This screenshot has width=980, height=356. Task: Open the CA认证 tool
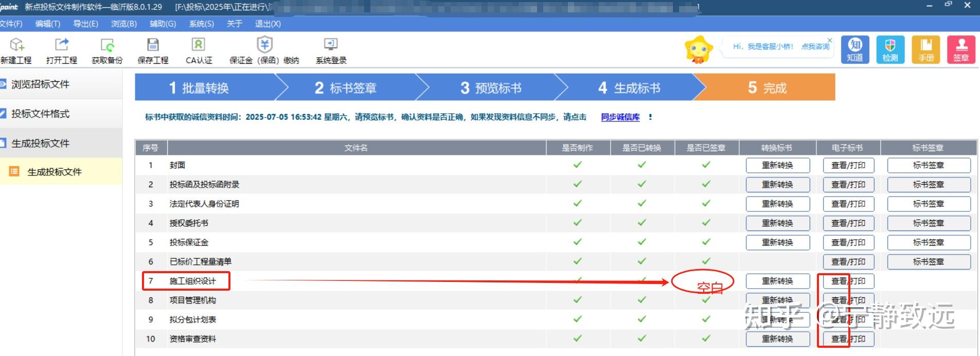pos(199,50)
